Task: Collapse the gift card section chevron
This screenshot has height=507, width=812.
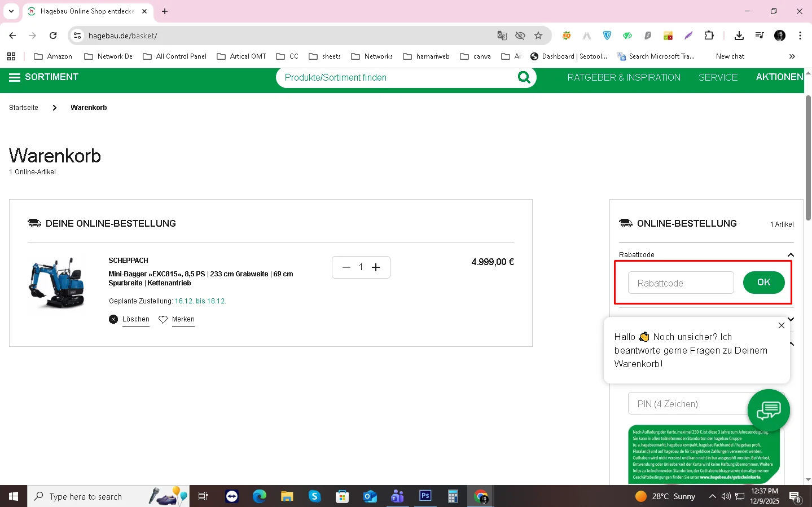Action: tap(792, 343)
